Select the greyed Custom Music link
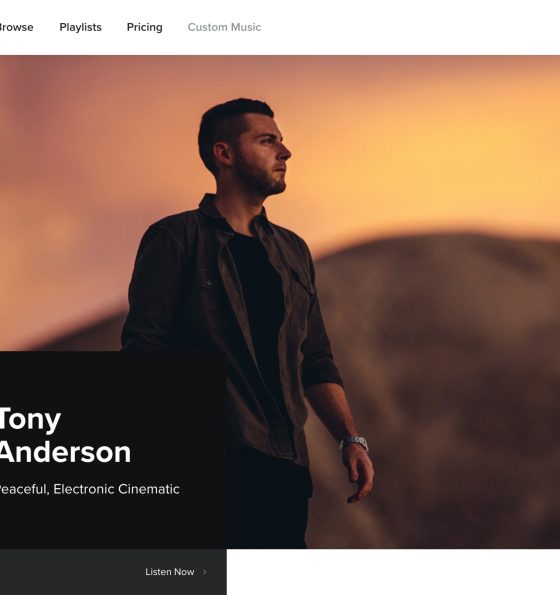The width and height of the screenshot is (560, 600). click(224, 27)
